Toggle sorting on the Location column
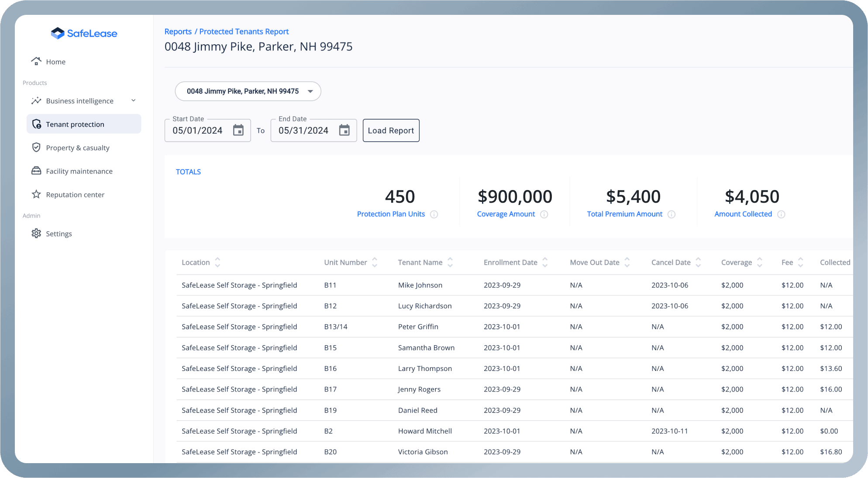868x478 pixels. 218,262
